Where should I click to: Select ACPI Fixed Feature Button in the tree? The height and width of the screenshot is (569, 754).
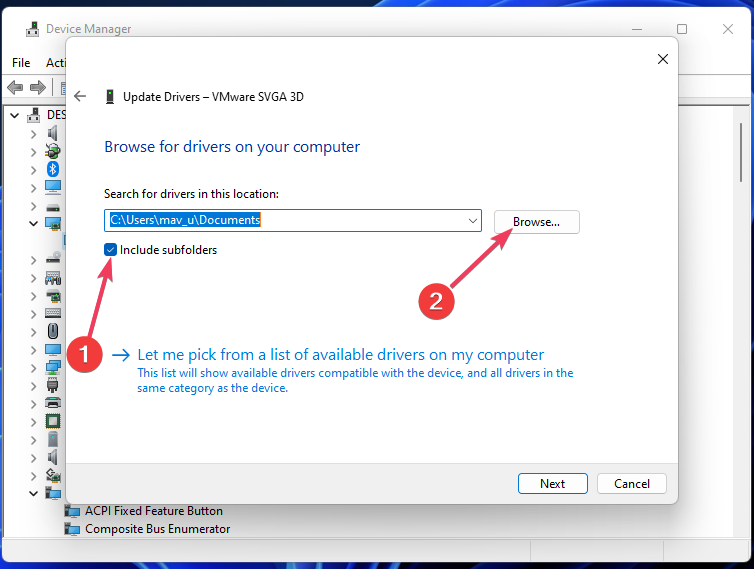[x=154, y=510]
